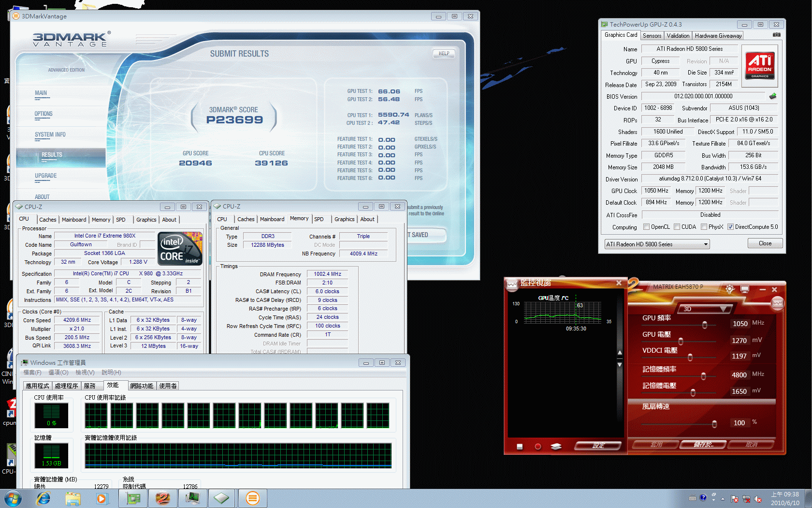The width and height of the screenshot is (812, 508).
Task: Open Windows Explorer folder on taskbar
Action: click(x=73, y=498)
